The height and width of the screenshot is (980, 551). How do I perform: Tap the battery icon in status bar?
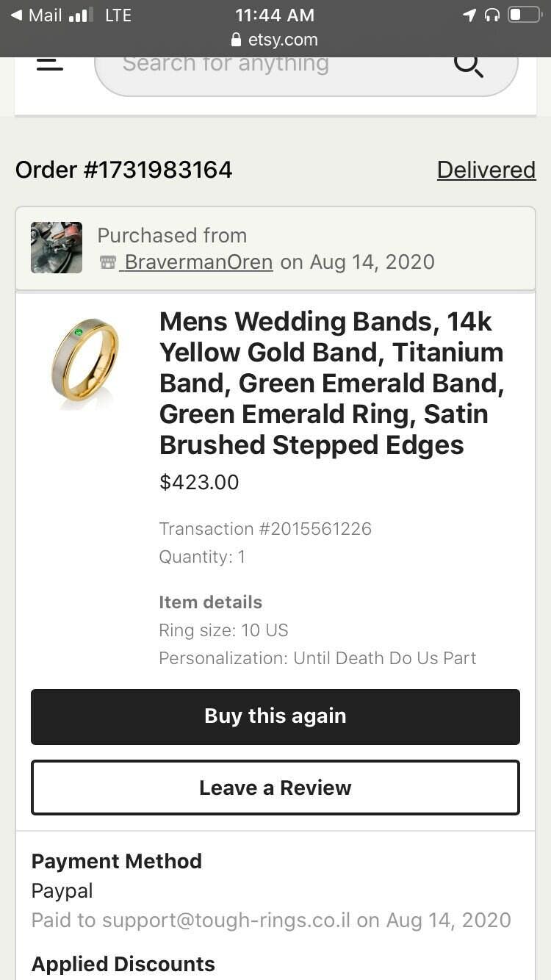524,15
